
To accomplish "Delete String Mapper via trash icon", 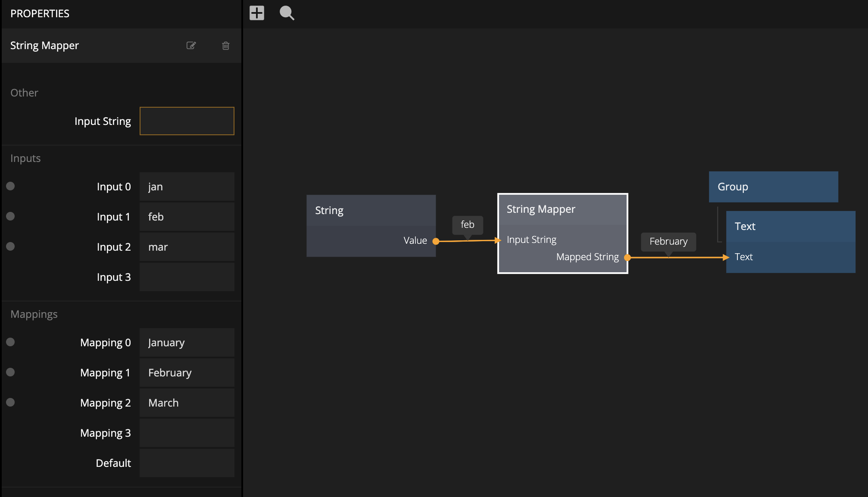I will click(x=225, y=46).
